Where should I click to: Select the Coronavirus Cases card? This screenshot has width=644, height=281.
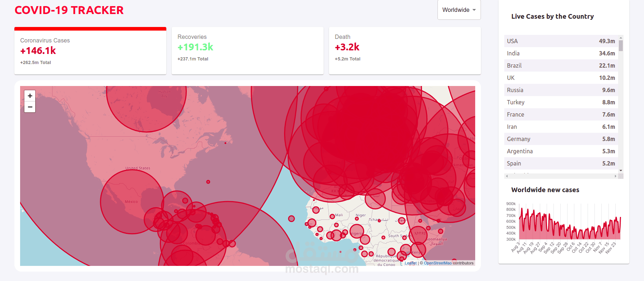pyautogui.click(x=90, y=51)
